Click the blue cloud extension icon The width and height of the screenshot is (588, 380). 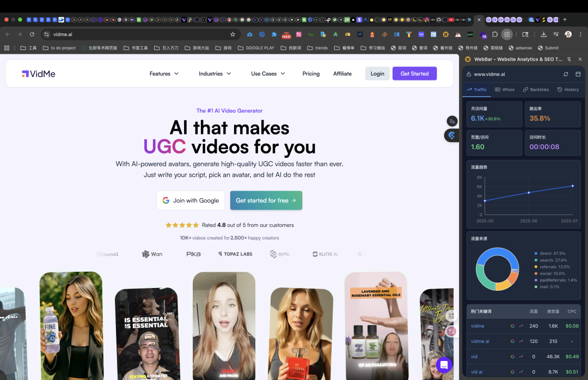(250, 34)
